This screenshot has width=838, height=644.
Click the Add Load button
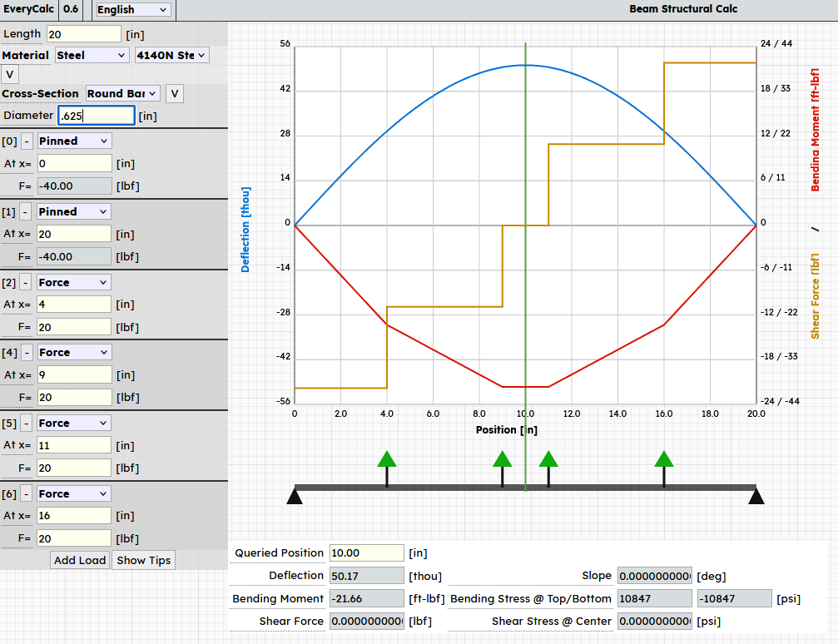point(80,560)
